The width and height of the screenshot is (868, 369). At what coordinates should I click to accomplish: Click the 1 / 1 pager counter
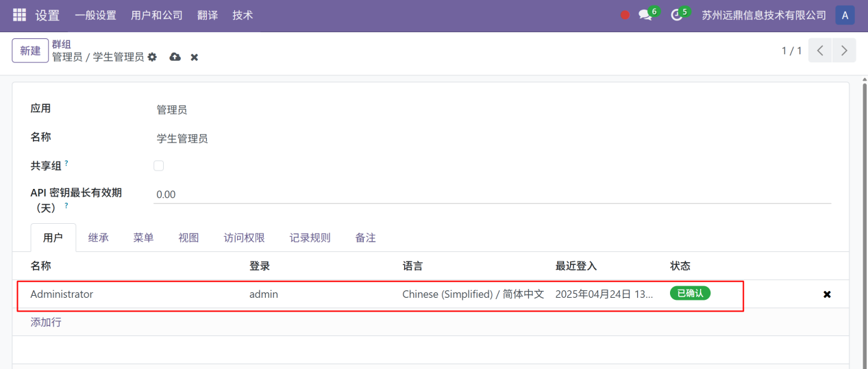tap(791, 51)
